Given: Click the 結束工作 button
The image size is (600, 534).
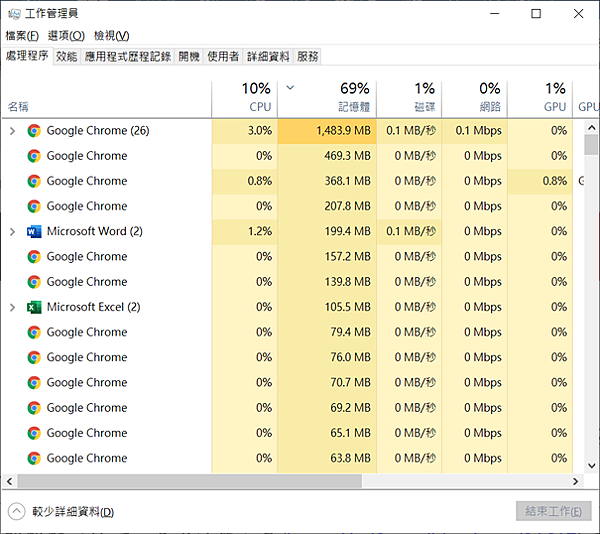Looking at the screenshot, I should [552, 511].
